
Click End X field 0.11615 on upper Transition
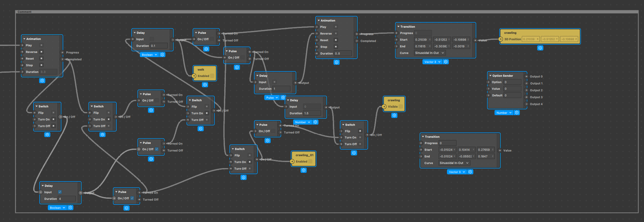click(423, 46)
